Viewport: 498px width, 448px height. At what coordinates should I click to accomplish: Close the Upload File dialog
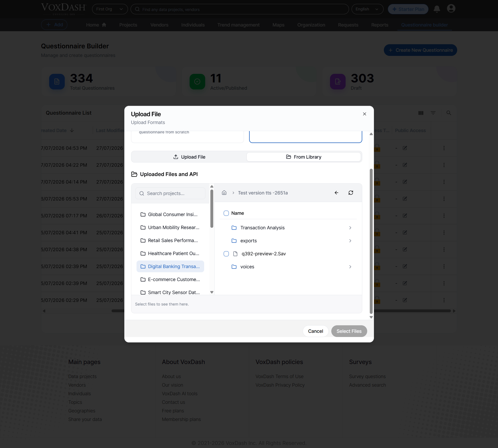click(x=364, y=114)
